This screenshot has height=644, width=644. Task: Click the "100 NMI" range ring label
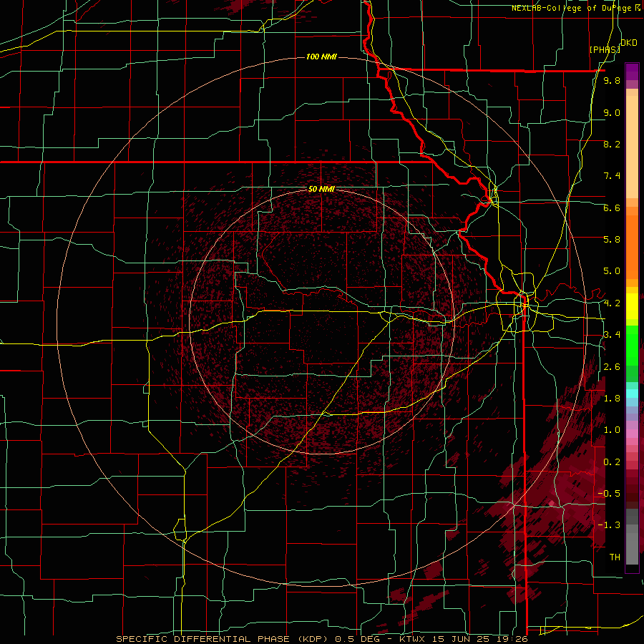click(321, 57)
